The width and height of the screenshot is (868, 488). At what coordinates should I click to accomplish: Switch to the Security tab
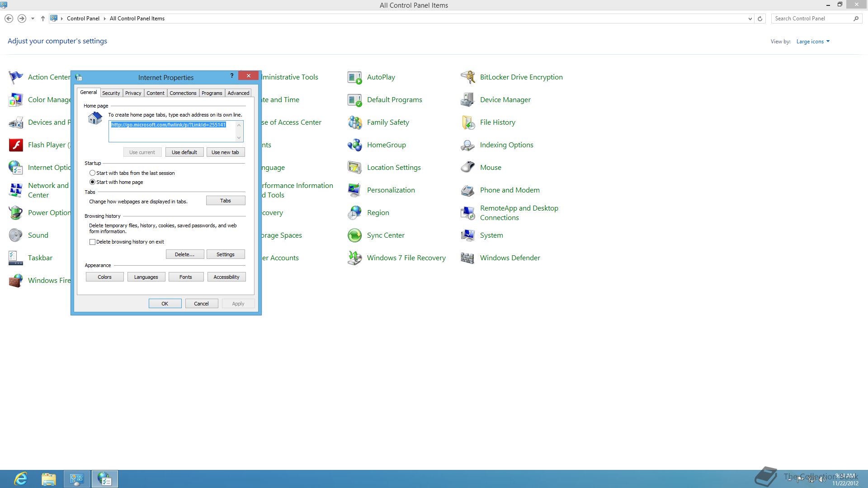111,93
